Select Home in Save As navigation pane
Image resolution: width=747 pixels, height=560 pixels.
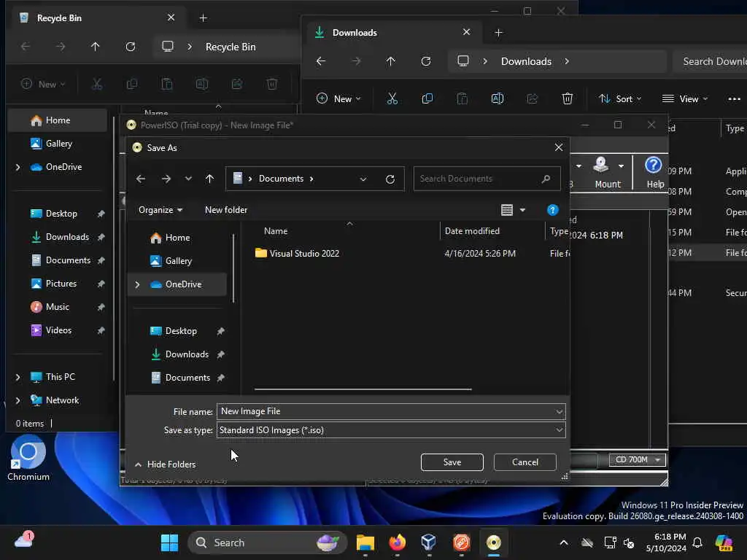tap(177, 238)
